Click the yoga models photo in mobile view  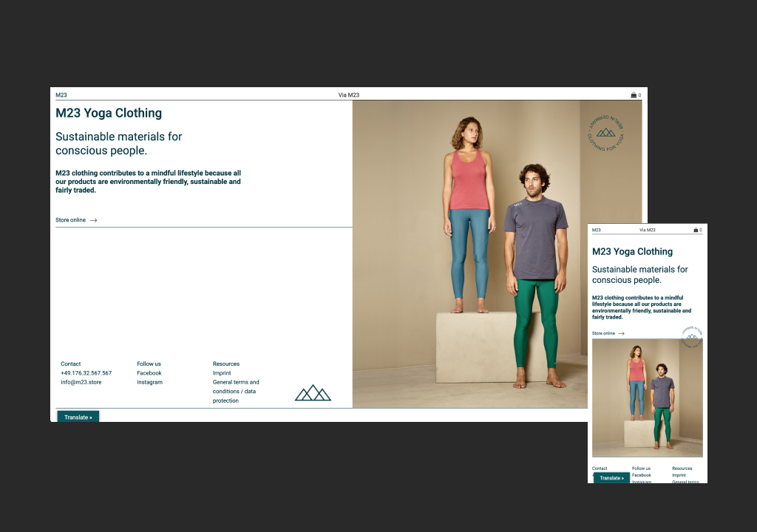pos(648,398)
